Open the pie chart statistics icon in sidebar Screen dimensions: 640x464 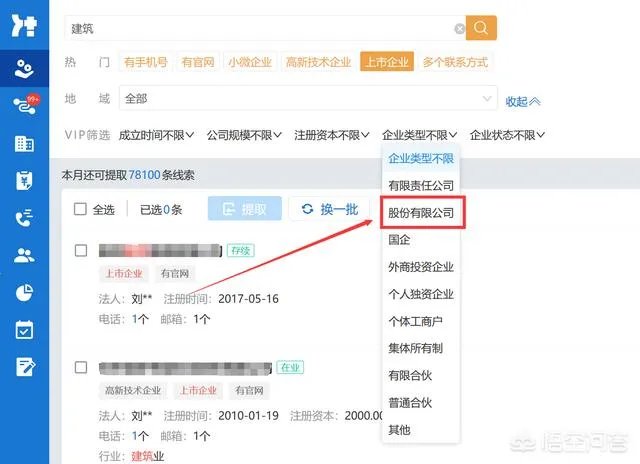click(24, 293)
